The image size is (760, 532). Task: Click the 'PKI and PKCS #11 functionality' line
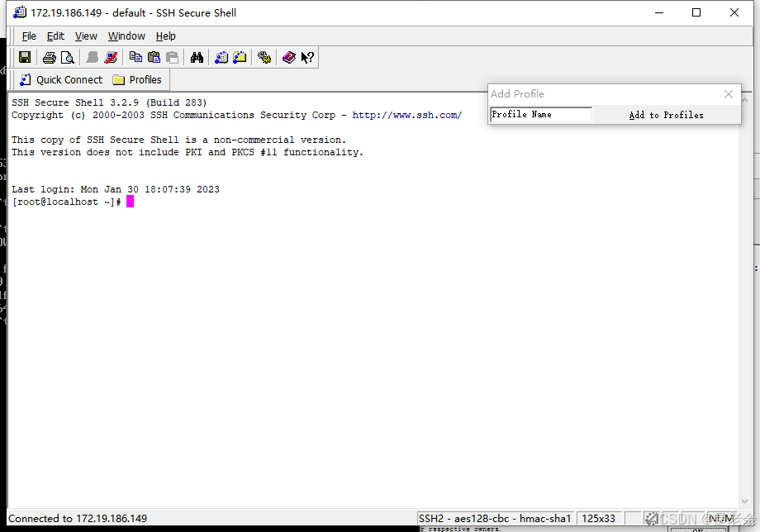click(188, 152)
